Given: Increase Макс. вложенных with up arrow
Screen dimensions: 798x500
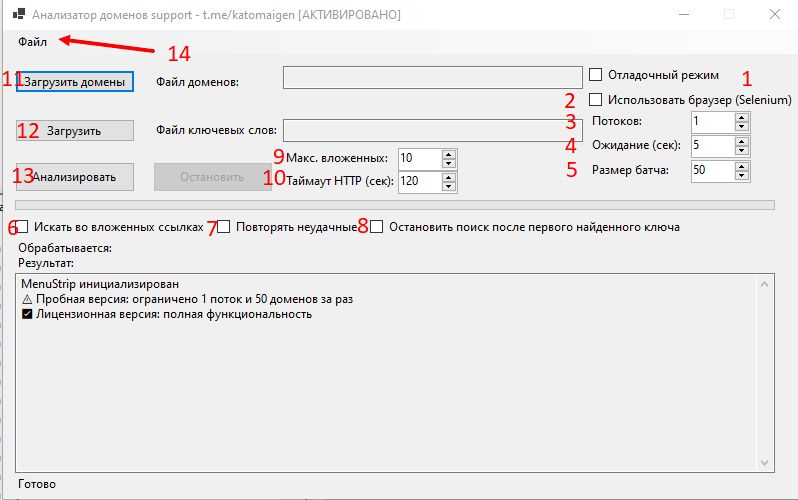Looking at the screenshot, I should pyautogui.click(x=449, y=154).
